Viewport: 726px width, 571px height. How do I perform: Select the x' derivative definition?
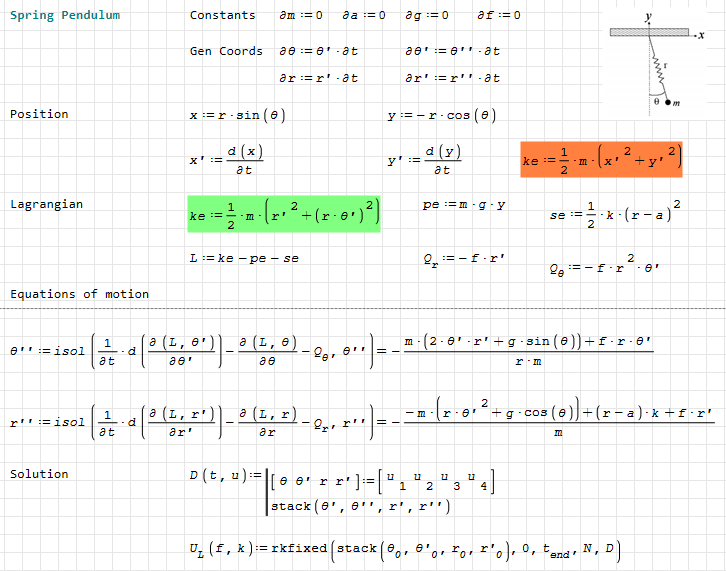[227, 160]
